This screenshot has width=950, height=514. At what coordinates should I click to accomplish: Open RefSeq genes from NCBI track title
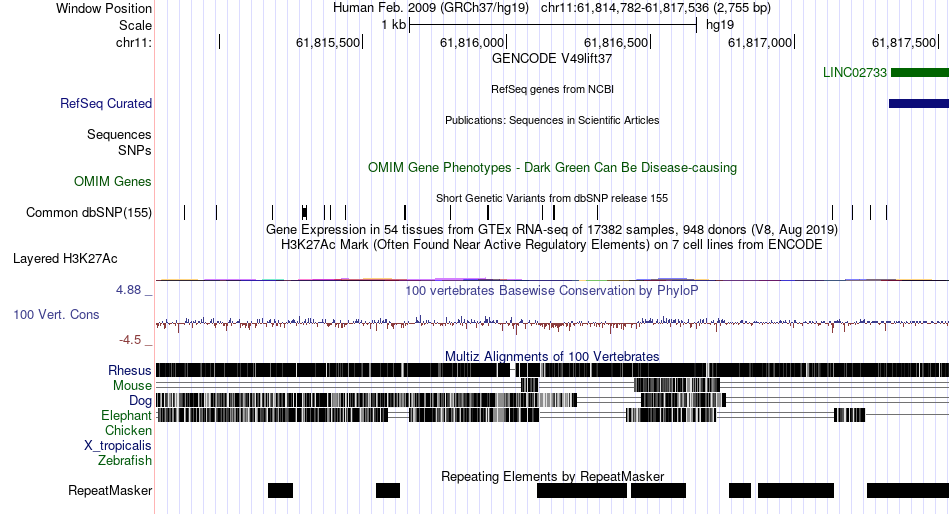(x=552, y=89)
